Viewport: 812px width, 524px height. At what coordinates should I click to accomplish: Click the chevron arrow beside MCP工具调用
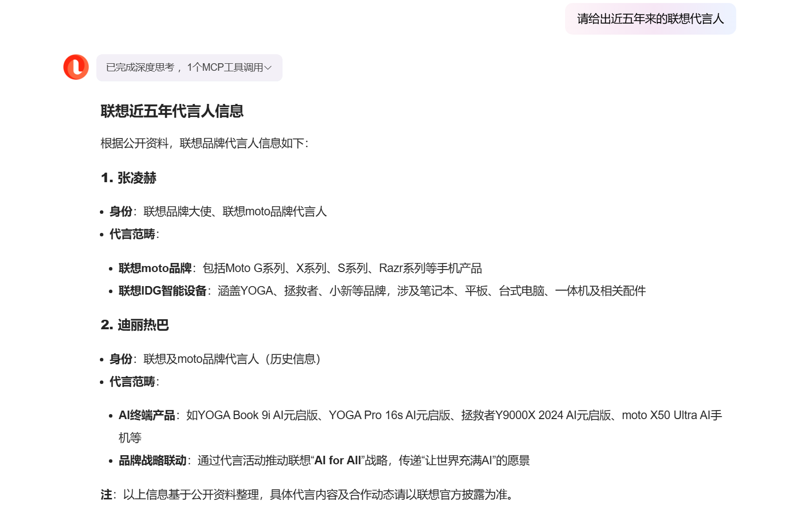point(268,68)
